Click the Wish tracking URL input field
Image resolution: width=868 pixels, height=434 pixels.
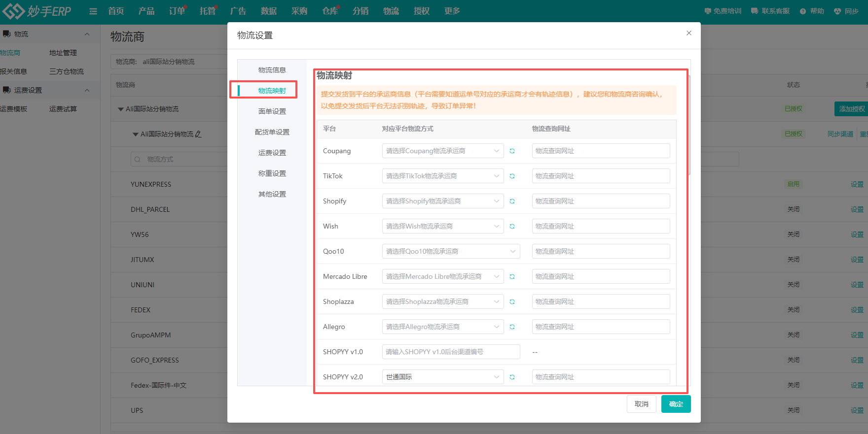(x=600, y=226)
